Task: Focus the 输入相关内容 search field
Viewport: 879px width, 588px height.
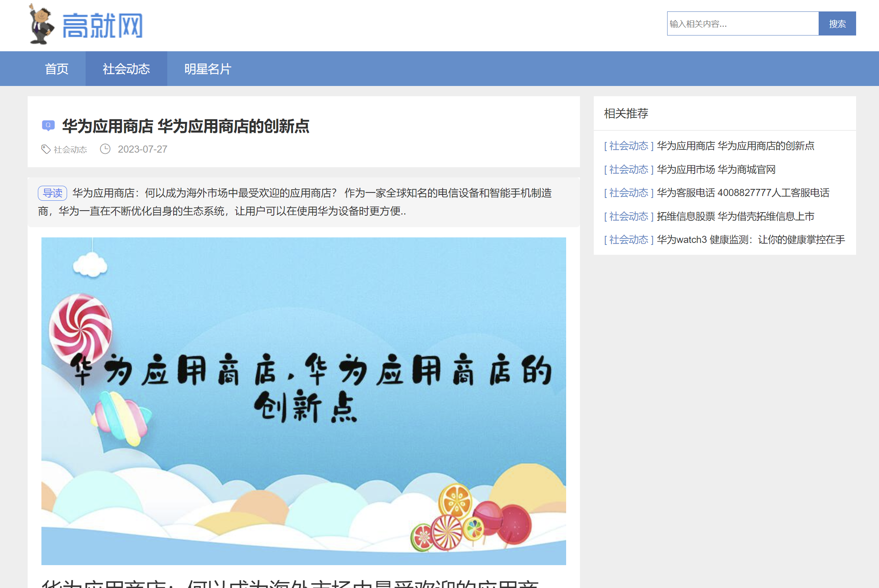Action: click(743, 24)
